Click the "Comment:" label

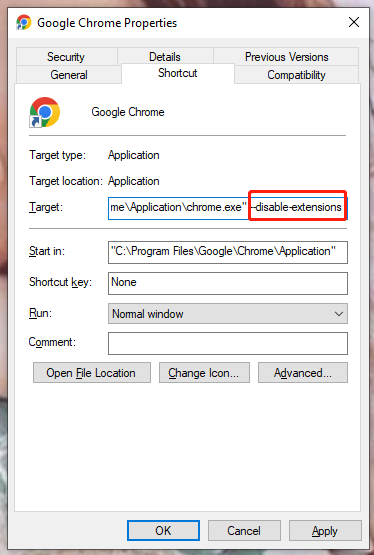pyautogui.click(x=52, y=342)
